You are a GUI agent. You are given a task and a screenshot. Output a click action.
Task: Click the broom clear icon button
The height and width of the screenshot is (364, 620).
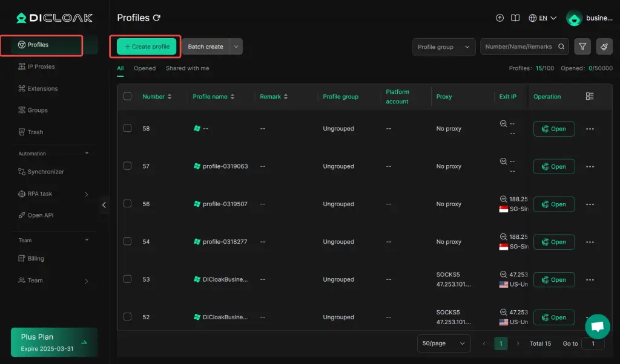[x=604, y=47]
